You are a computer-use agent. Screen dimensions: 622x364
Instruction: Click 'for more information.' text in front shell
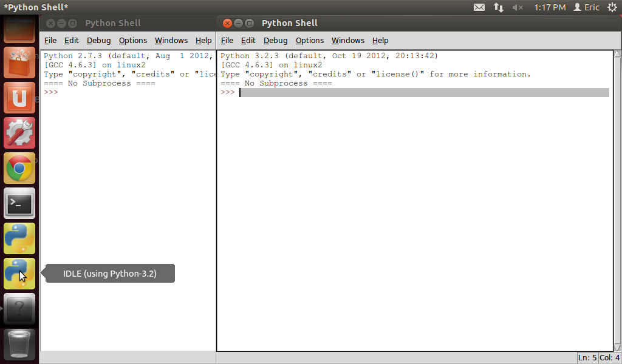coord(480,74)
